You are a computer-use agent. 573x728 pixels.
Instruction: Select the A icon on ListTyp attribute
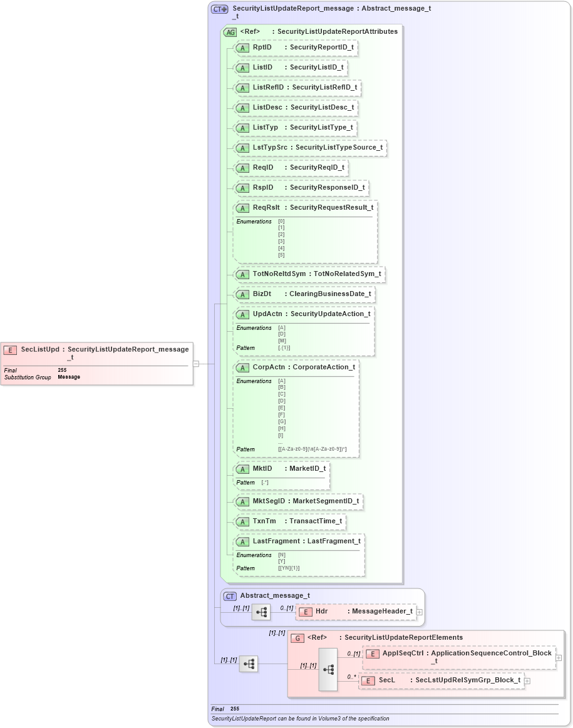click(242, 128)
